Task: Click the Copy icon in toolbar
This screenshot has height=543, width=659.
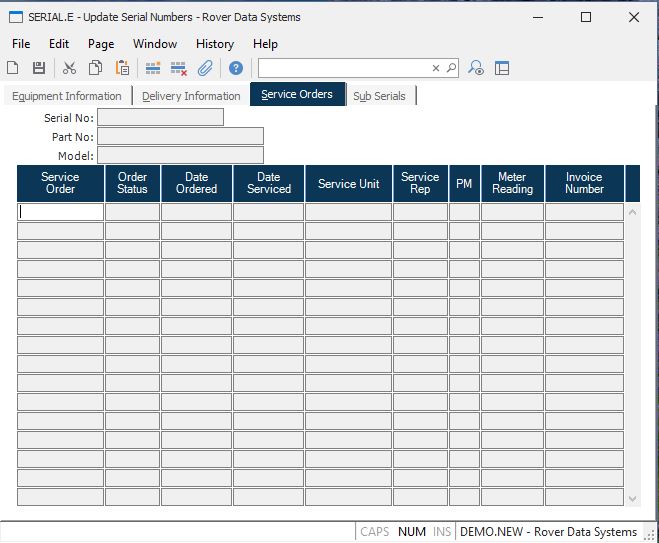Action: [95, 68]
